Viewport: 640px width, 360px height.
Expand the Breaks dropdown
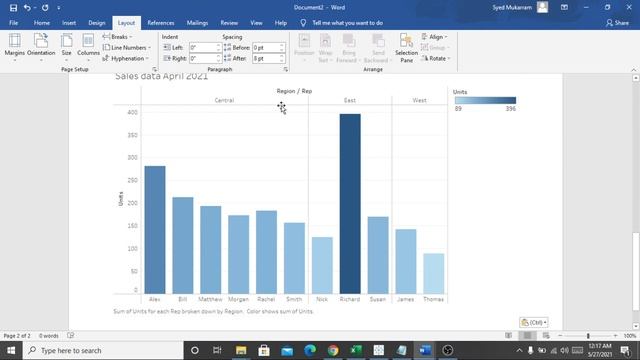click(117, 37)
